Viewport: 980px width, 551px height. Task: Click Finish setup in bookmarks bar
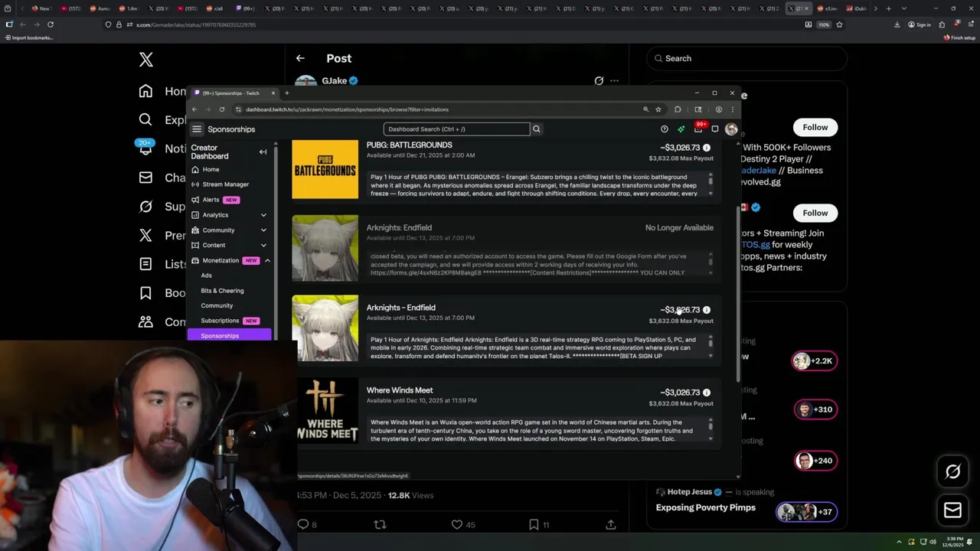point(959,37)
